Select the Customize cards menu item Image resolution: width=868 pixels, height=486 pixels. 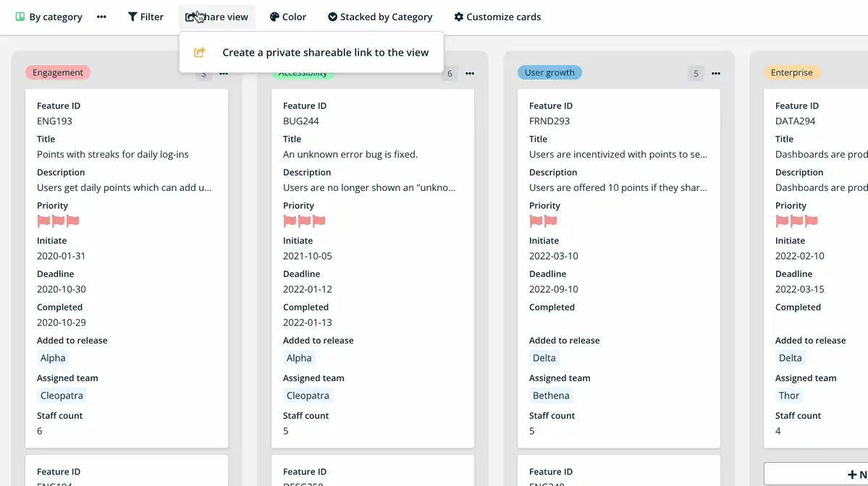coord(497,17)
